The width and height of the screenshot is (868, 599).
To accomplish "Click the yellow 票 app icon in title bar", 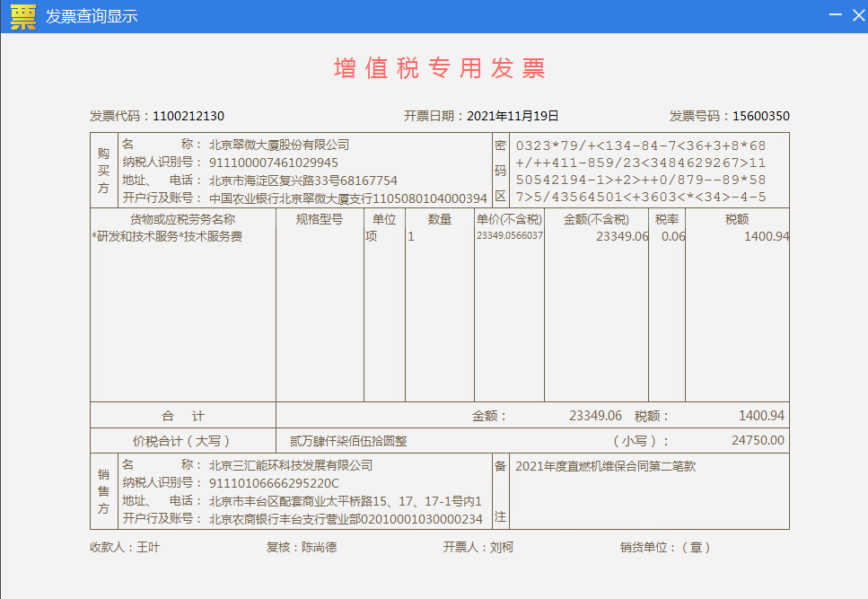I will [x=22, y=16].
